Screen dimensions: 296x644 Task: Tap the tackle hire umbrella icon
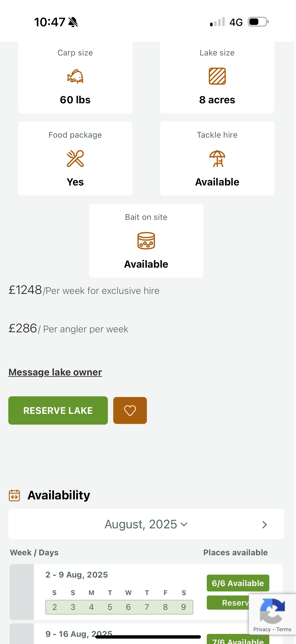tap(217, 159)
